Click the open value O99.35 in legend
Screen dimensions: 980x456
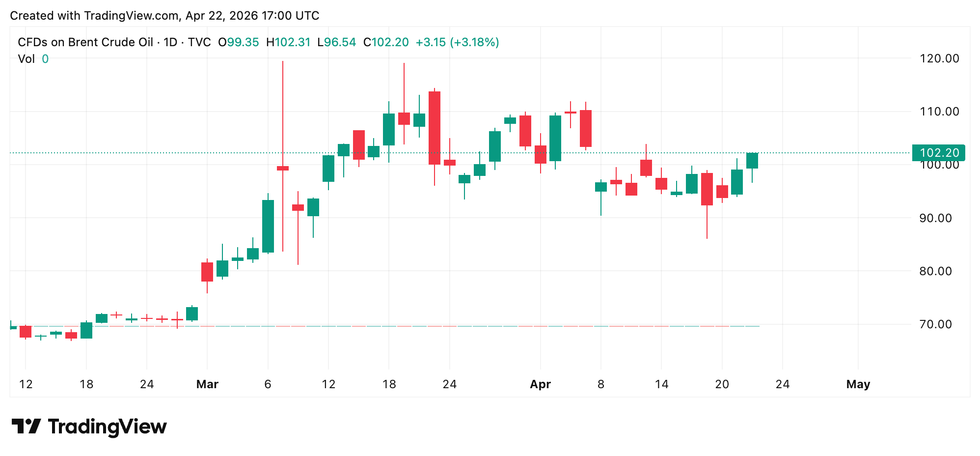point(239,42)
